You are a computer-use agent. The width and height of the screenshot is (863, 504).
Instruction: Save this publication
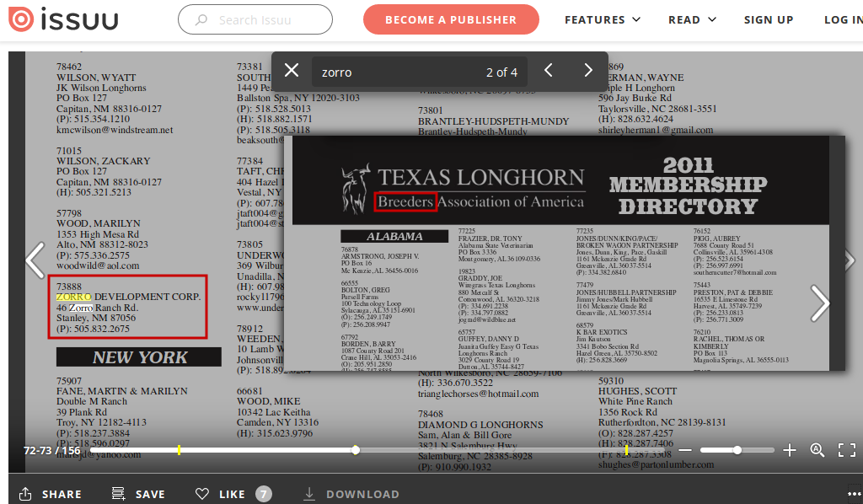click(x=138, y=494)
